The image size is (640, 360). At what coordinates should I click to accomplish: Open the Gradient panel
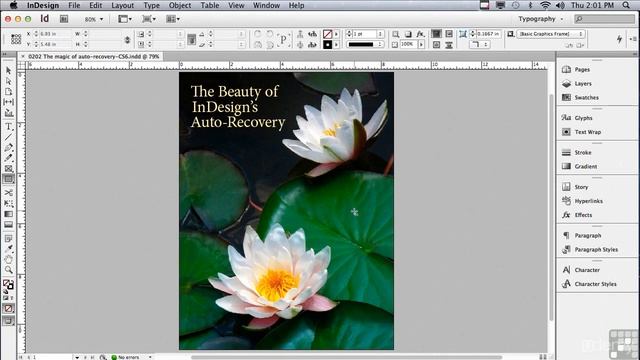click(x=579, y=166)
